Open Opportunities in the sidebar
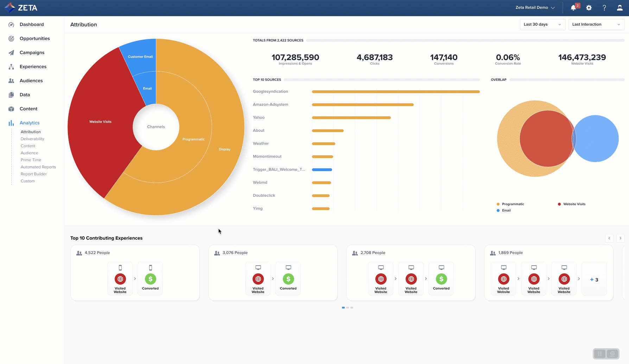This screenshot has height=364, width=629. (34, 39)
